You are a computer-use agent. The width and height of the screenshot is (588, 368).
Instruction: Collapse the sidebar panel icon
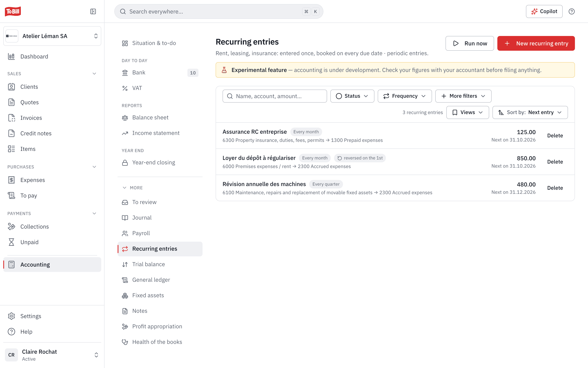93,11
